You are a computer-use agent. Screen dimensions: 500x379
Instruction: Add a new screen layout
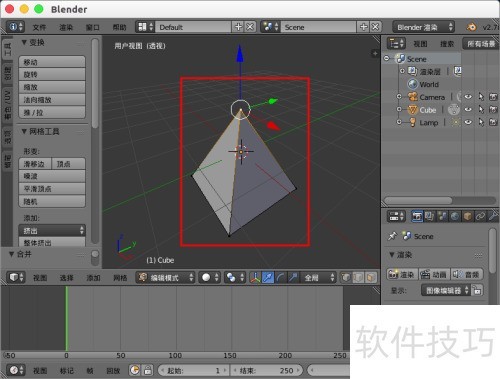[x=238, y=27]
